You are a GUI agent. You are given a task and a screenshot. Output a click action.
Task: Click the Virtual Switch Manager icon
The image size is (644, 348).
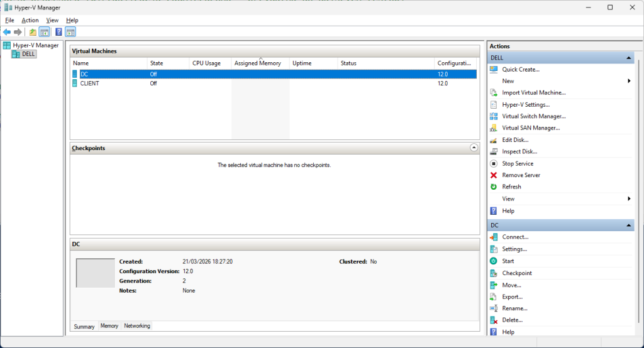click(x=494, y=116)
